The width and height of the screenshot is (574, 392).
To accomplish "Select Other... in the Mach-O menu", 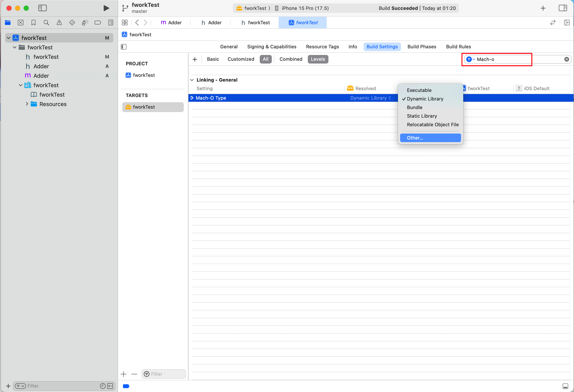I will 430,138.
